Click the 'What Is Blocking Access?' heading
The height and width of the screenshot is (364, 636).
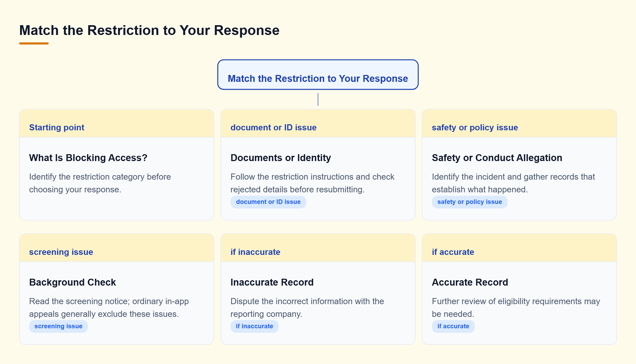point(88,158)
